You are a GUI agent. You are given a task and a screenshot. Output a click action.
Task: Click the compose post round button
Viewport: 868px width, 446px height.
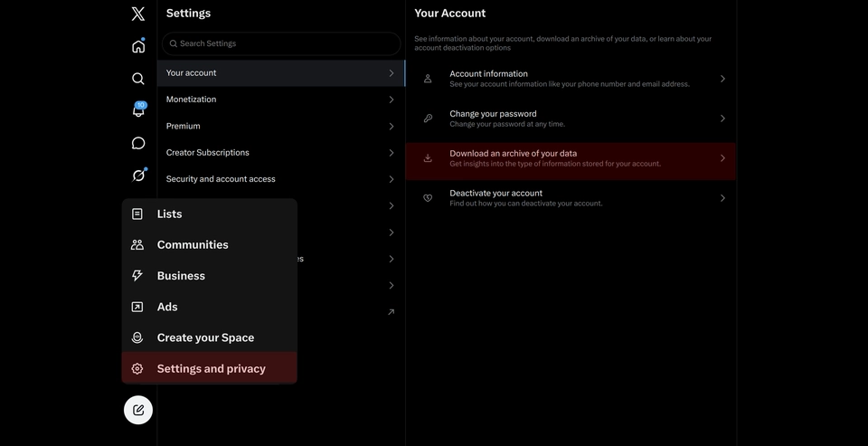[x=138, y=410]
